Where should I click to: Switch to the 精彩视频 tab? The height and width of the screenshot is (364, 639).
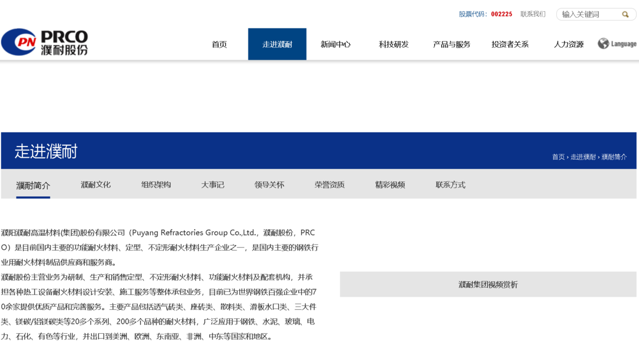point(390,185)
